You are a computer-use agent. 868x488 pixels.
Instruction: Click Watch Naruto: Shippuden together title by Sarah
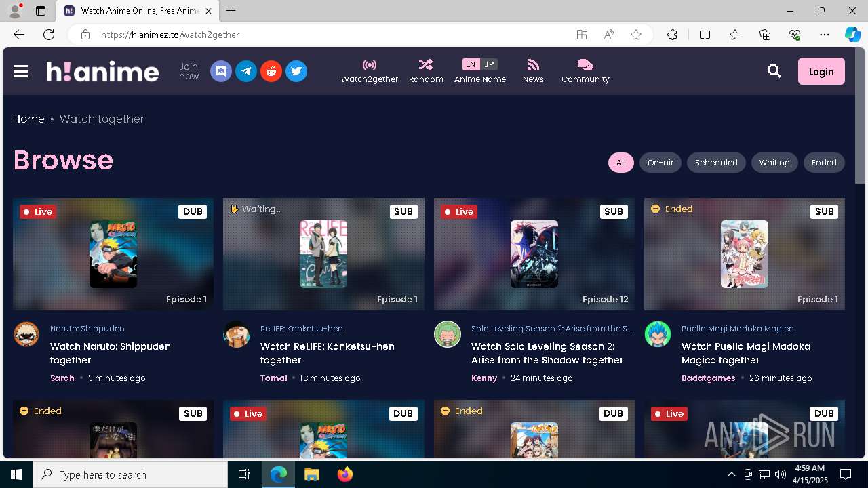click(111, 353)
